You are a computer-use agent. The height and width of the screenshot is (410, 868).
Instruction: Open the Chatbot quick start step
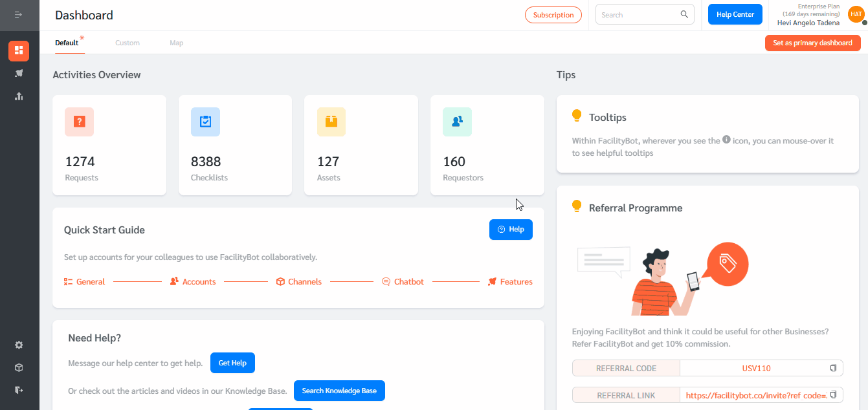click(x=403, y=282)
